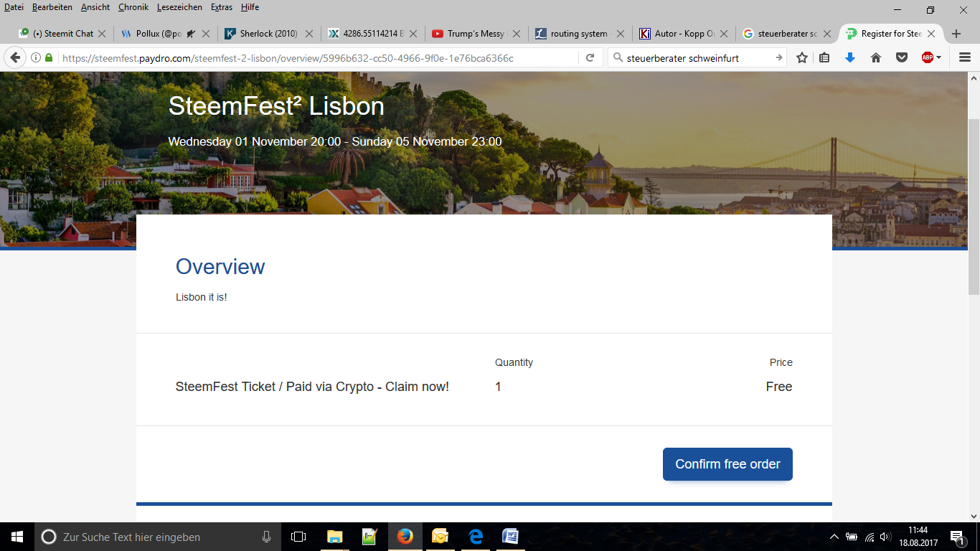
Task: Open Outlook mail from the taskbar
Action: coord(440,537)
